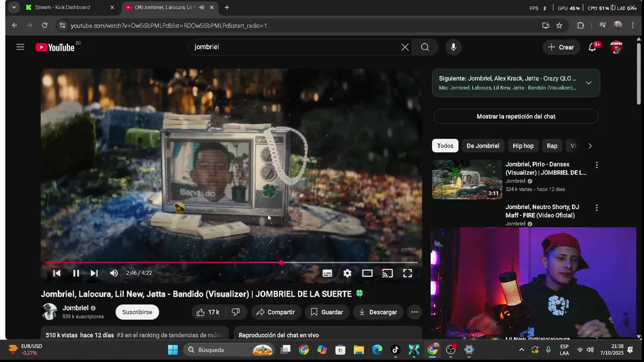
Task: Open the tab search dropdown arrow
Action: tap(14, 8)
